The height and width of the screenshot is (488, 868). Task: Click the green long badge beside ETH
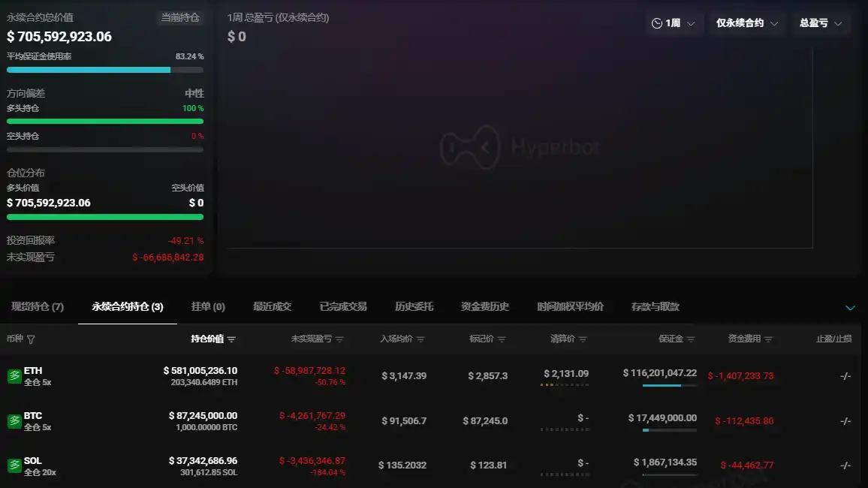pos(14,376)
